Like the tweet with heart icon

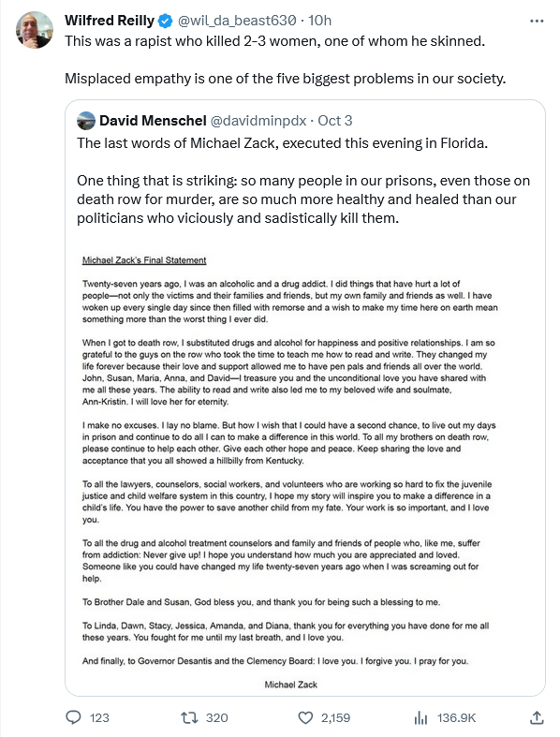[305, 717]
